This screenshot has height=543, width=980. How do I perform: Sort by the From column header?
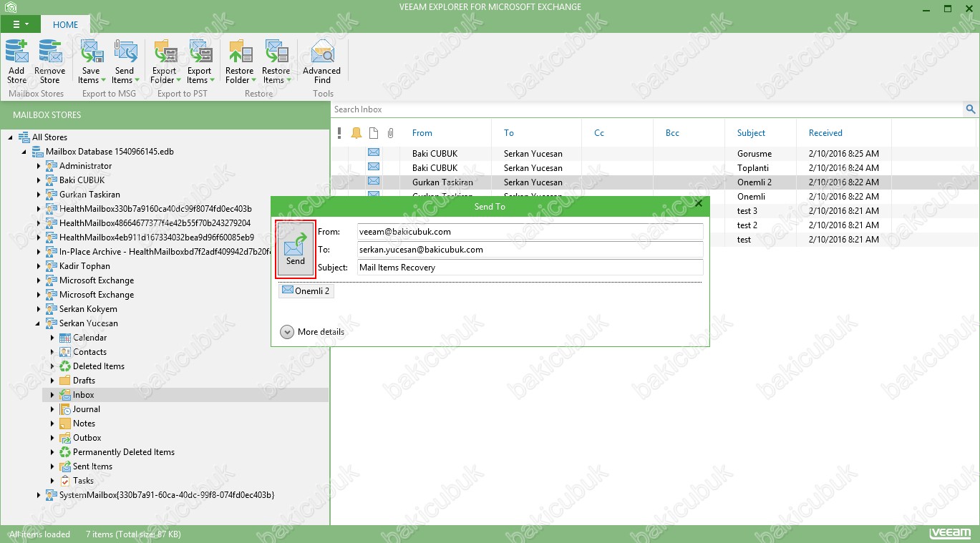pyautogui.click(x=422, y=133)
